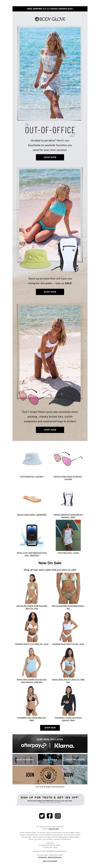The width and height of the screenshot is (100, 868).
Task: Select the Poppy Aviator Sunglasses product image
Action: 68,459
